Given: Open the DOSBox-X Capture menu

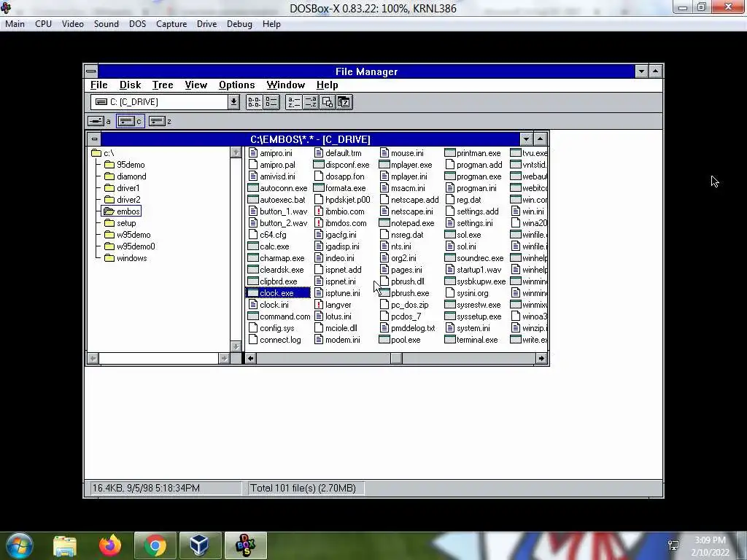Looking at the screenshot, I should coord(171,24).
